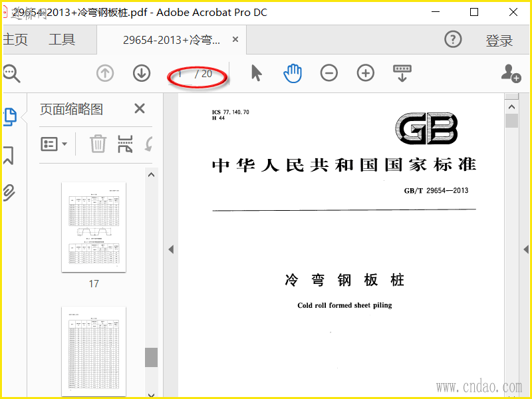Select the 29654-2013+冷弯... document tab
The image size is (532, 399).
pyautogui.click(x=172, y=40)
